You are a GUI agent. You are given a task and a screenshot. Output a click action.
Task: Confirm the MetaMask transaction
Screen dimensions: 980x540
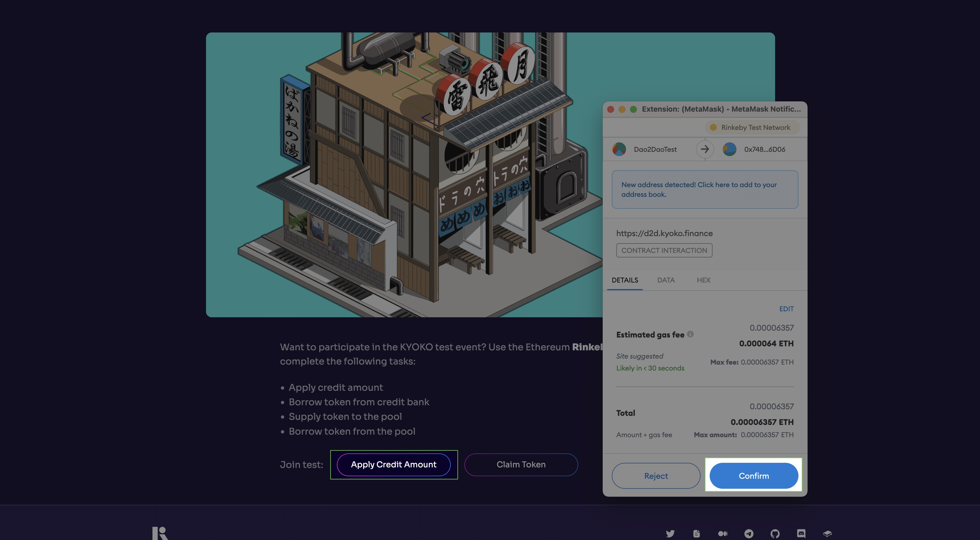tap(754, 476)
